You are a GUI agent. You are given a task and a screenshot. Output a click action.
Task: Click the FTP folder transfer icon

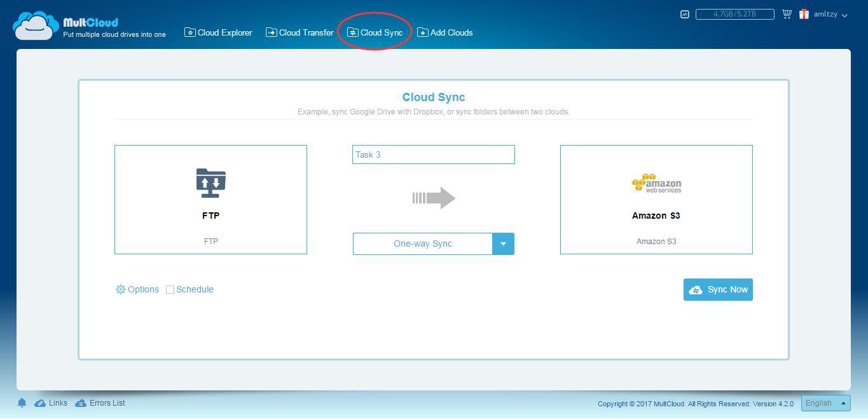[x=211, y=183]
